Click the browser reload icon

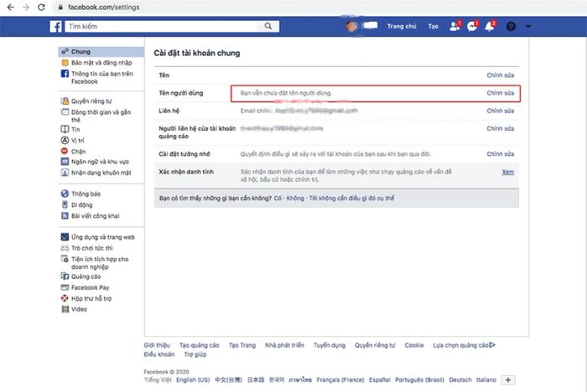pos(41,7)
